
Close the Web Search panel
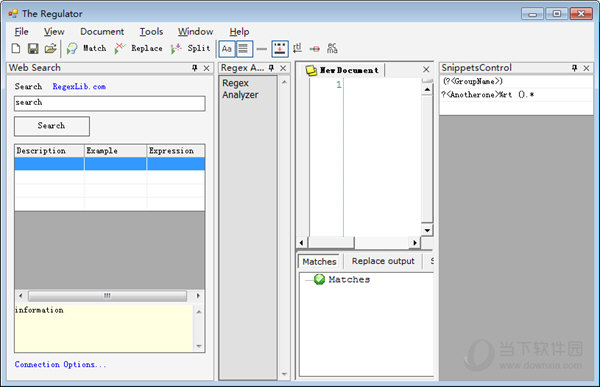(x=207, y=68)
